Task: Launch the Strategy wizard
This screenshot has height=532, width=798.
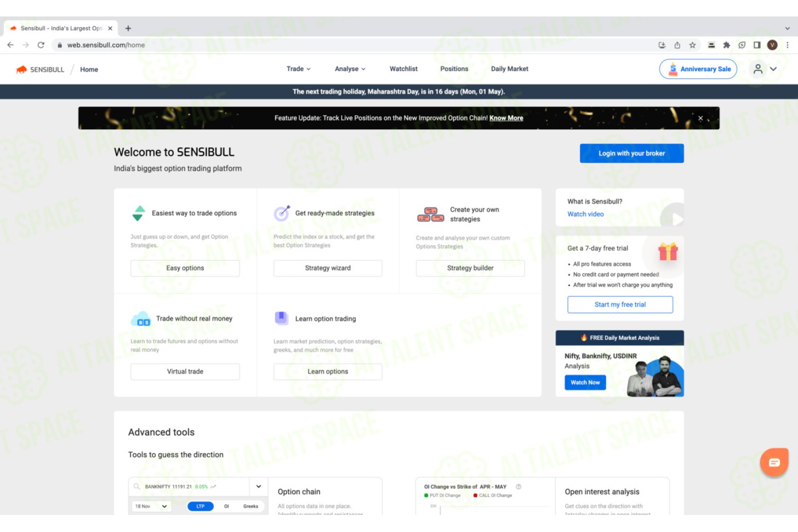Action: coord(328,268)
